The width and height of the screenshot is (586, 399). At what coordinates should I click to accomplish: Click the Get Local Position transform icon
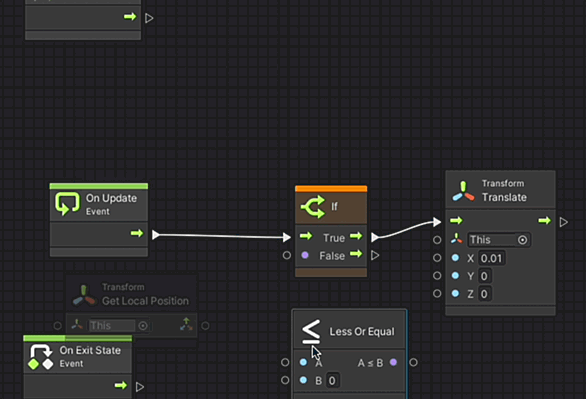pyautogui.click(x=84, y=296)
